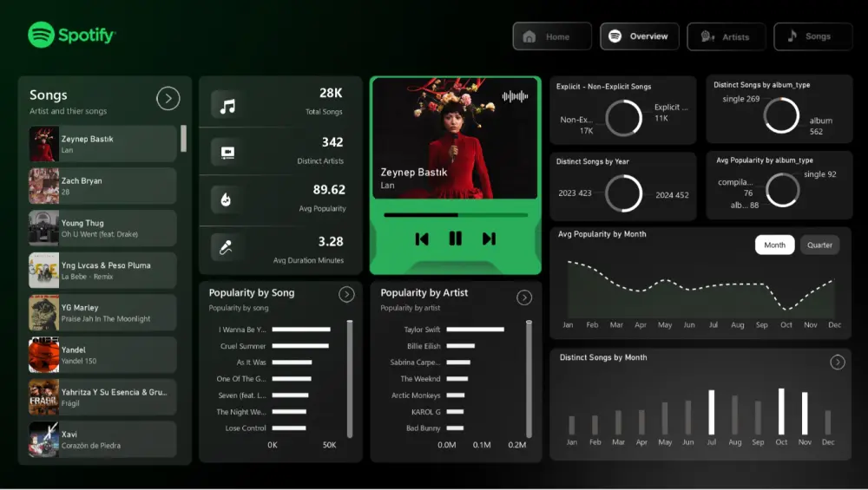Image resolution: width=868 pixels, height=490 pixels.
Task: Expand the Distinct Songs by Month chart
Action: (837, 363)
